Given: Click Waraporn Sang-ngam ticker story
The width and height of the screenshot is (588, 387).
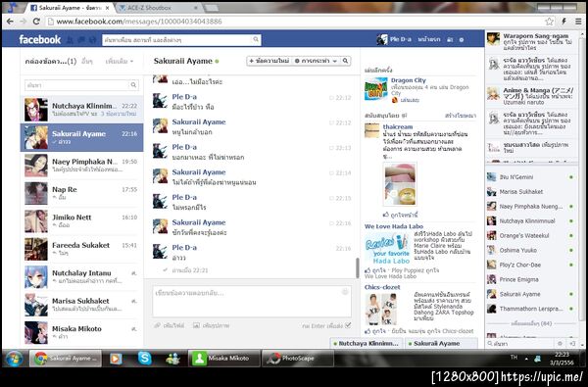Looking at the screenshot, I should 531,41.
